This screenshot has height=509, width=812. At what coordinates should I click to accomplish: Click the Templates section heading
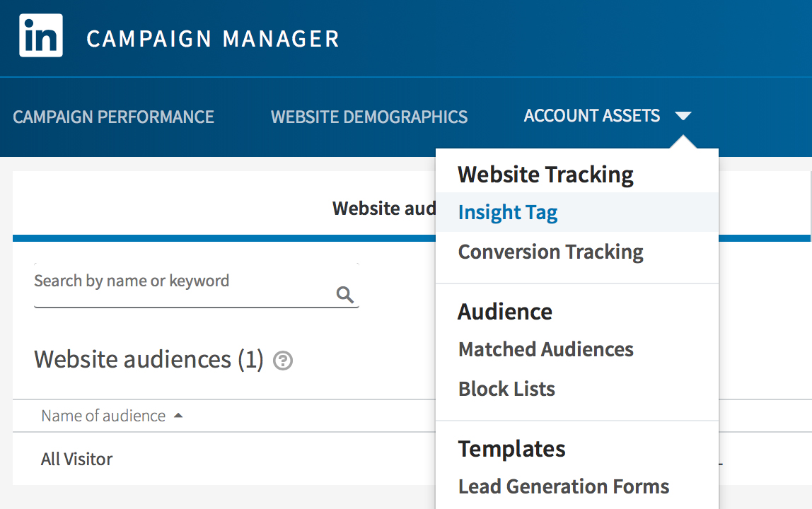[511, 449]
